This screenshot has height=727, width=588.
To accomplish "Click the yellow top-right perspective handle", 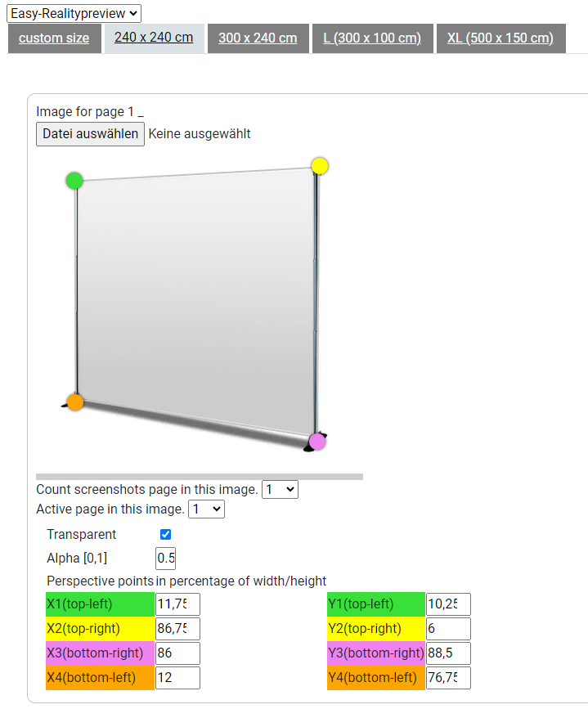I will 320,166.
